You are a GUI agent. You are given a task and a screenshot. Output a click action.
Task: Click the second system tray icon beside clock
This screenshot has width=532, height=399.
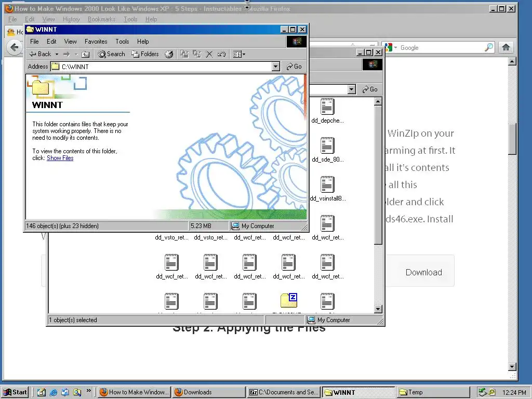click(492, 392)
